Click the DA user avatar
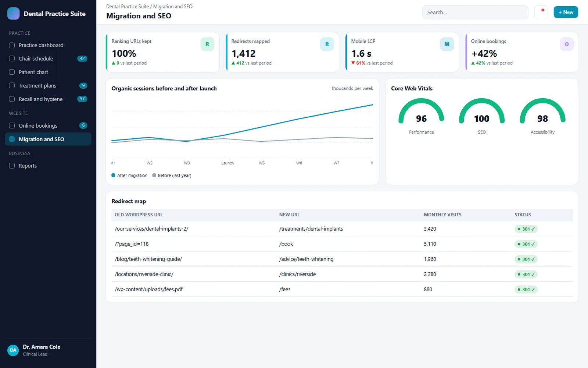Screen dimensions: 588x368 (x=13, y=350)
